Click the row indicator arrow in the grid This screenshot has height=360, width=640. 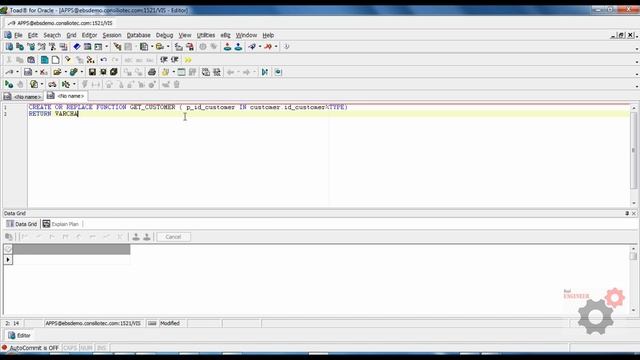[8, 260]
